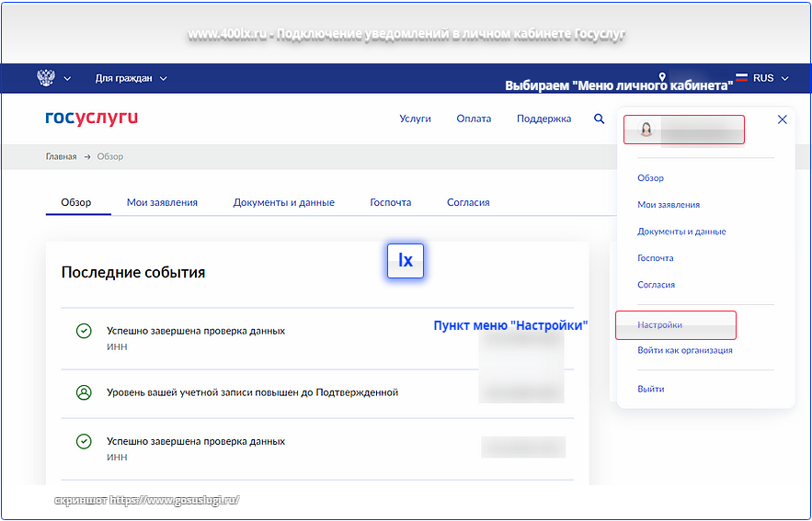Click the Russian coat of arms emblem
The height and width of the screenshot is (521, 812).
(46, 78)
